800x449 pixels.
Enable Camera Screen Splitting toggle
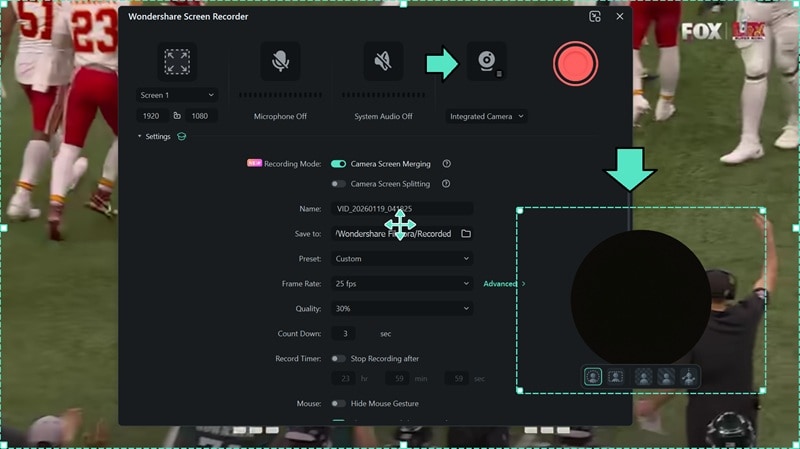(338, 184)
